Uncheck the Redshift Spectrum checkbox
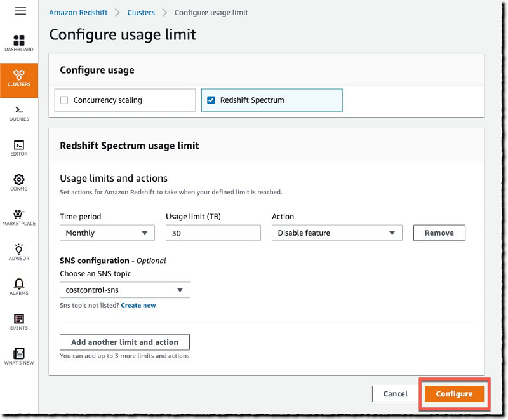Viewport: 508px width, 420px height. (211, 100)
